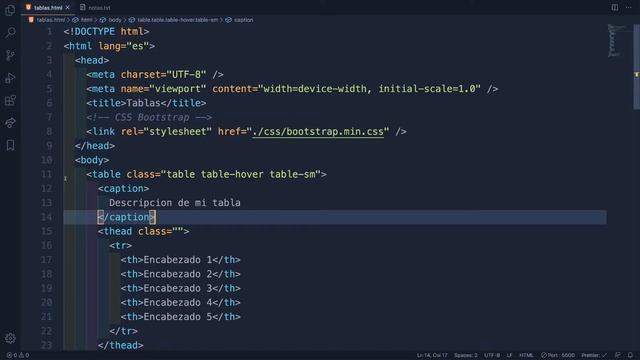Open the Bookmarks view in the activity bar
This screenshot has height=360, width=640.
[10, 145]
